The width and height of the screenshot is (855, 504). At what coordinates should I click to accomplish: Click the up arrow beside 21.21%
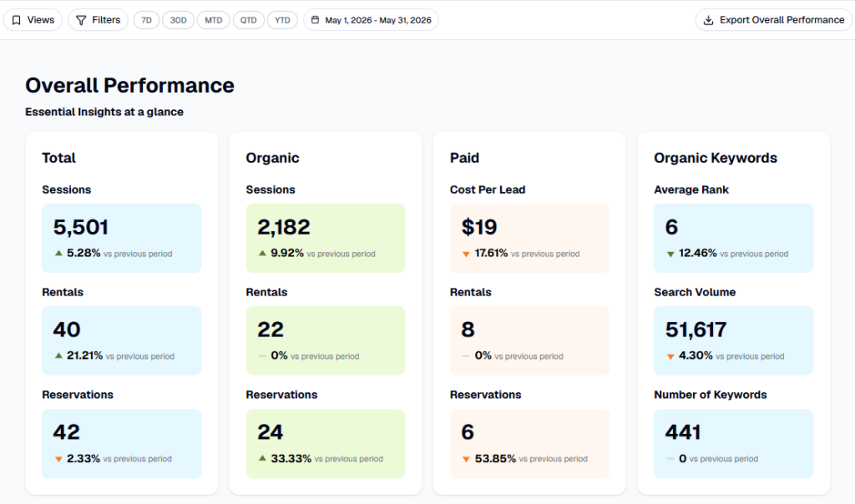pos(58,355)
